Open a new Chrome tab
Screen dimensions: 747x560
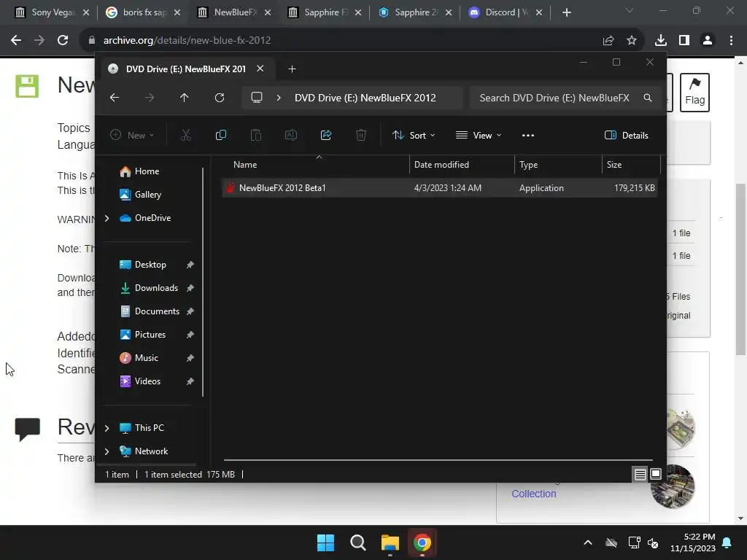pyautogui.click(x=566, y=12)
